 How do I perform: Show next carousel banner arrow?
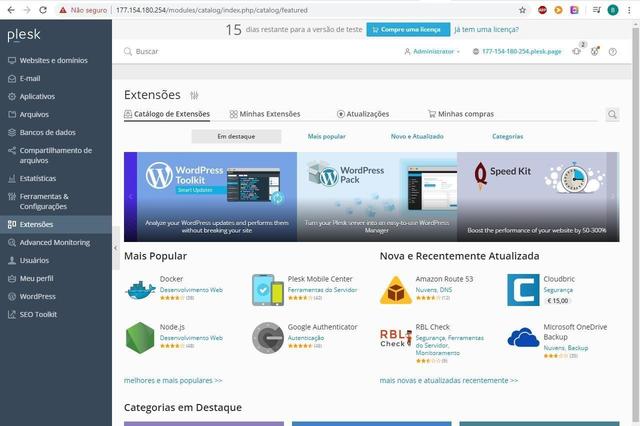pos(613,197)
